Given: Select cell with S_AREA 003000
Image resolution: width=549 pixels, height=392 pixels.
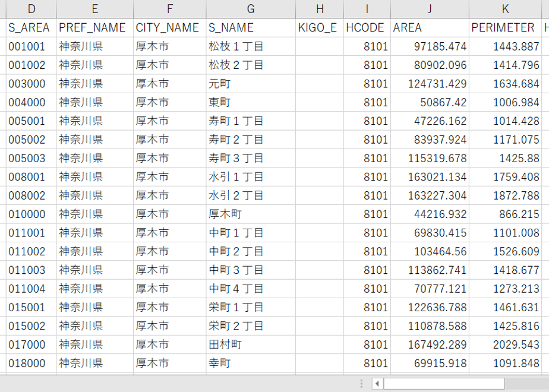Looking at the screenshot, I should click(31, 84).
